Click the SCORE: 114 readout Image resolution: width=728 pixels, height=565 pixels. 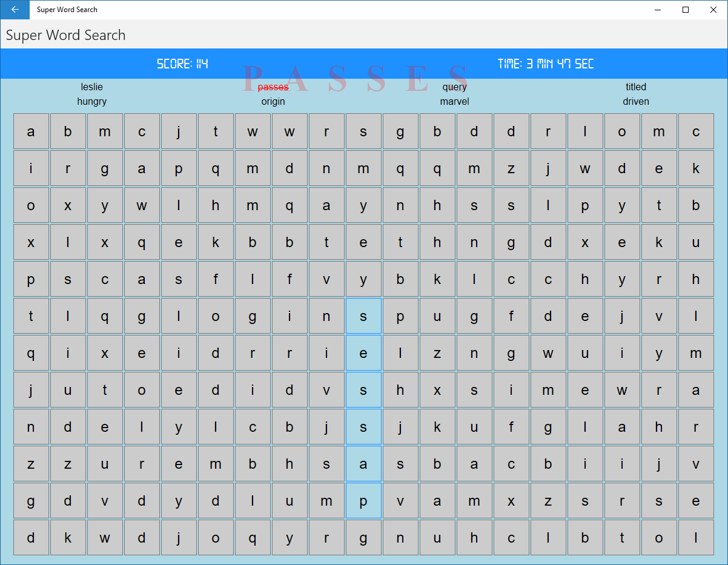pos(182,64)
